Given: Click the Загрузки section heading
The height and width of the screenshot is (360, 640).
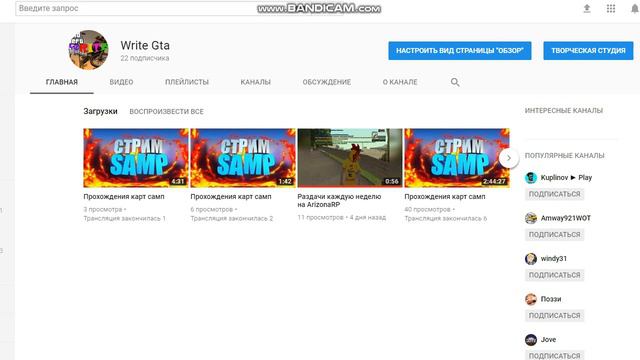Looking at the screenshot, I should click(x=100, y=111).
